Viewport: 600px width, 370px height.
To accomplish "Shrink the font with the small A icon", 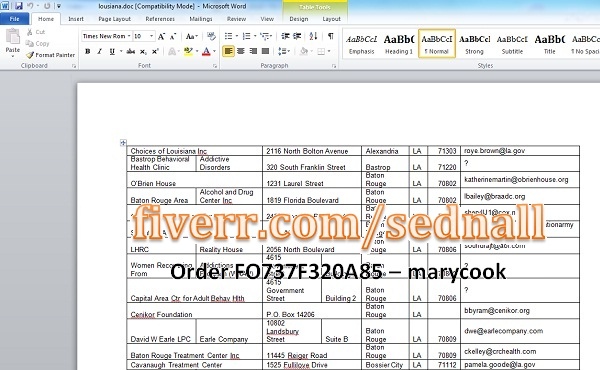I will pyautogui.click(x=173, y=36).
